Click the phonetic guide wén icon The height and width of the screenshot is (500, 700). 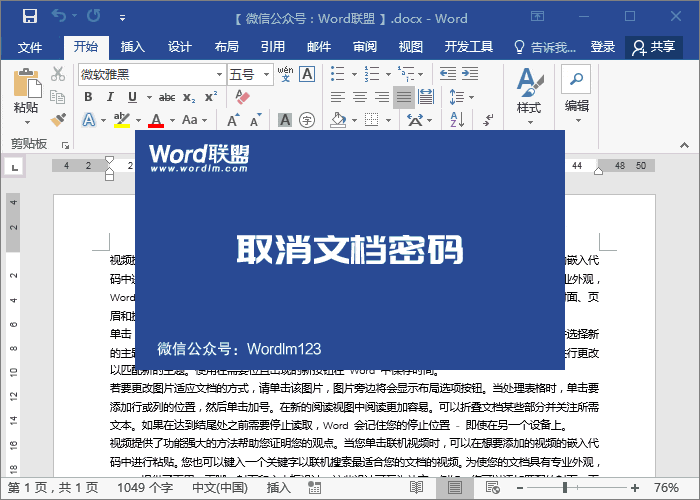pos(285,74)
